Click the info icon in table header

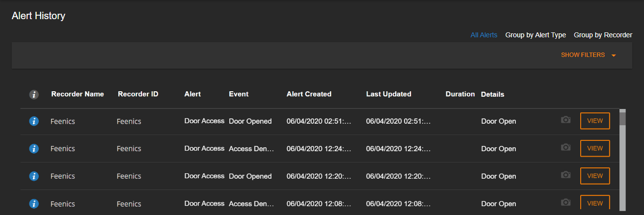34,95
